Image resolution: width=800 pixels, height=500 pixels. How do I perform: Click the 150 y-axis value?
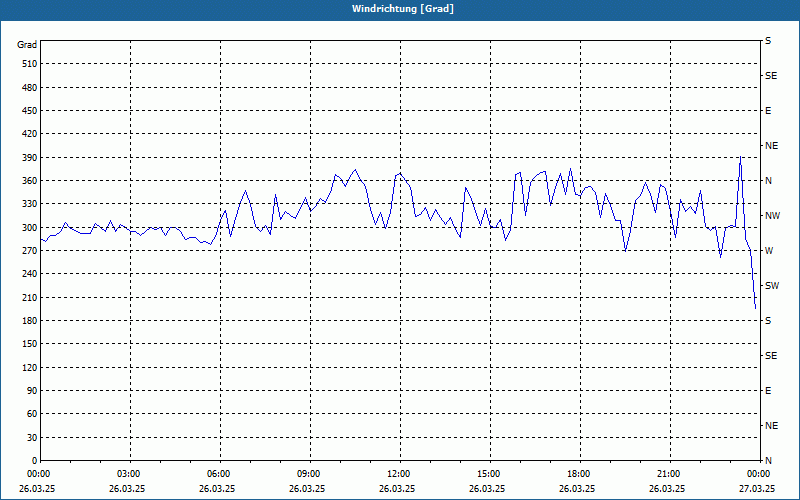click(x=30, y=344)
